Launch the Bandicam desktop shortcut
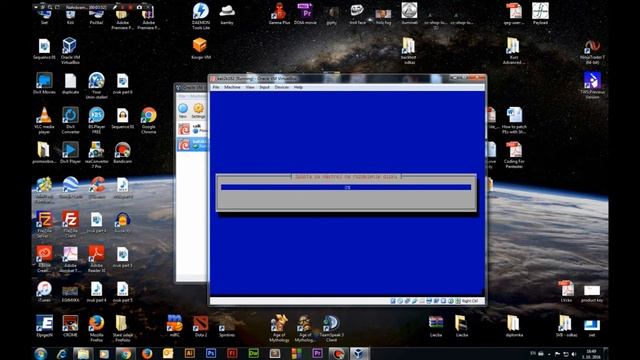Viewport: 640px width, 360px height. point(122,152)
